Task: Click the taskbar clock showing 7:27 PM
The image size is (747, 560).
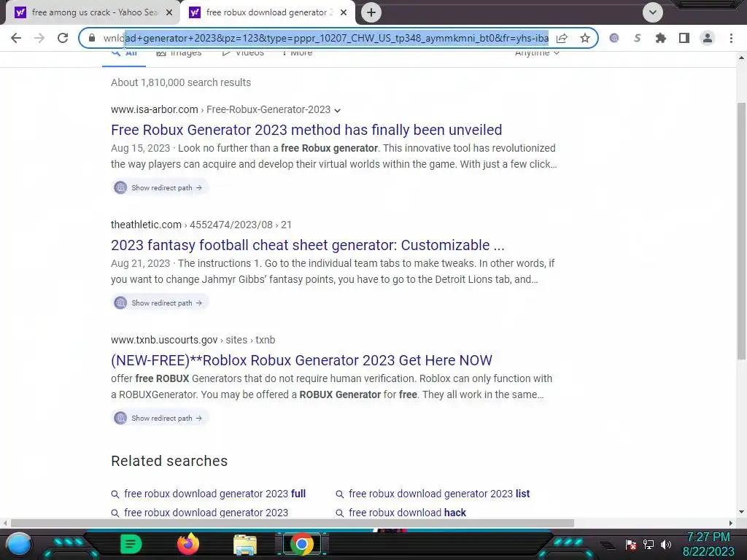Action: 708,544
